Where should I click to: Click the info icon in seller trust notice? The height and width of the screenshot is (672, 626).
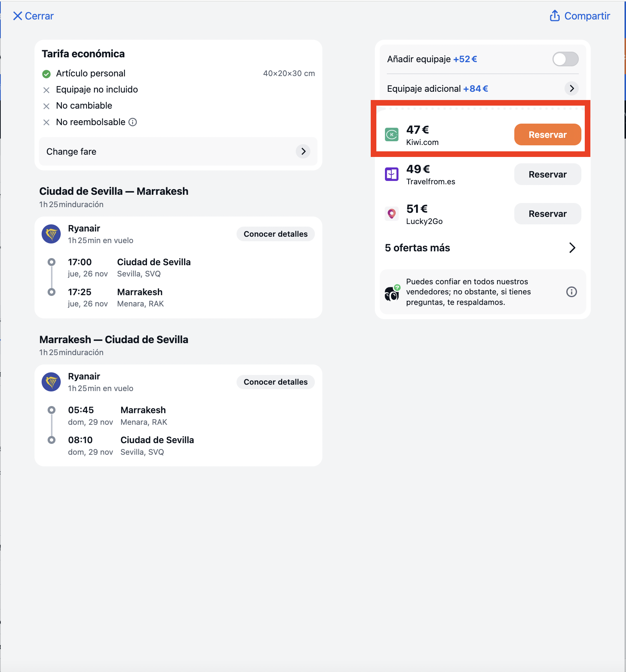tap(571, 292)
